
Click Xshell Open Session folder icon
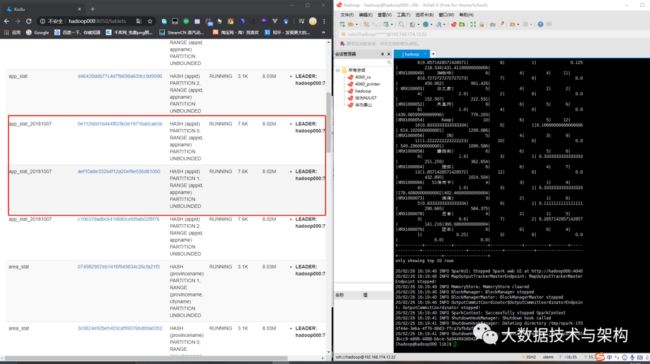point(351,24)
